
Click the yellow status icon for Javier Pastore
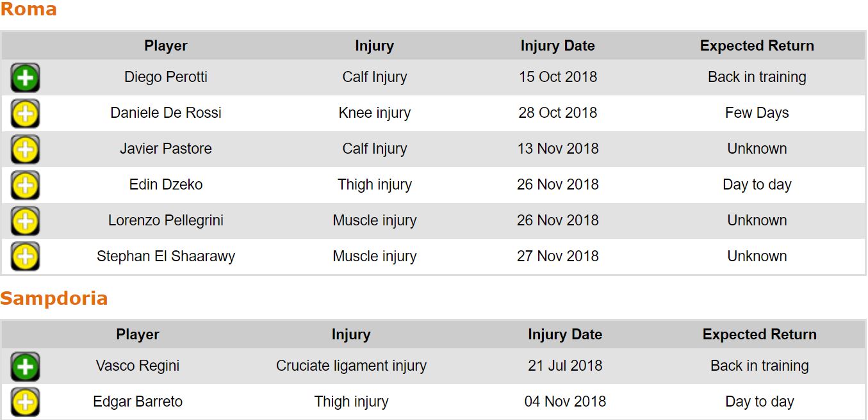[25, 150]
